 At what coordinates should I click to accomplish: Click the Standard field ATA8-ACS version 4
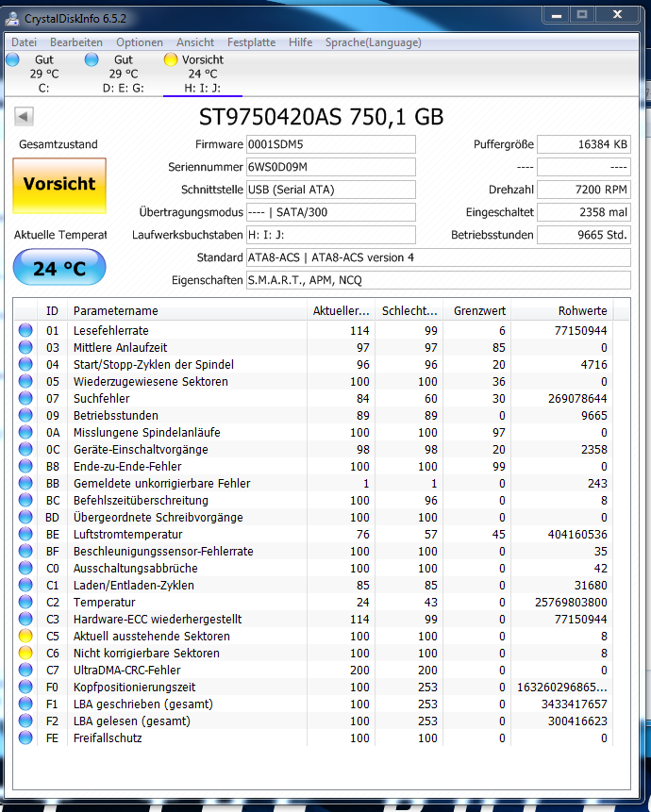438,257
